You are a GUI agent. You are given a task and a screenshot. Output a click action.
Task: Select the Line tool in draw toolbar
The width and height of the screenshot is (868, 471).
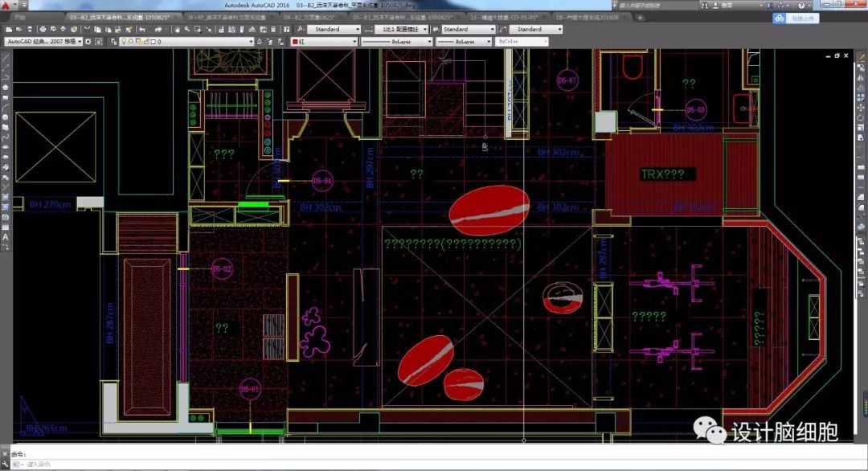point(6,58)
